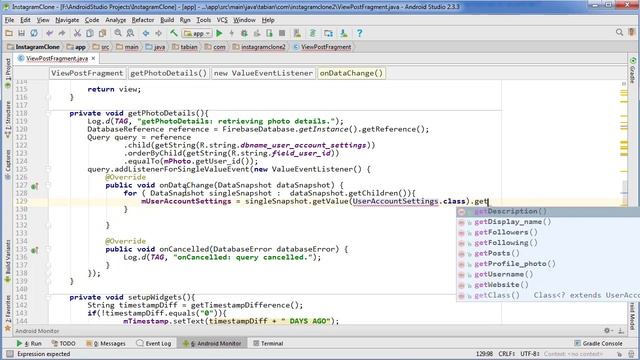Open app run configuration dropdown

tap(197, 33)
